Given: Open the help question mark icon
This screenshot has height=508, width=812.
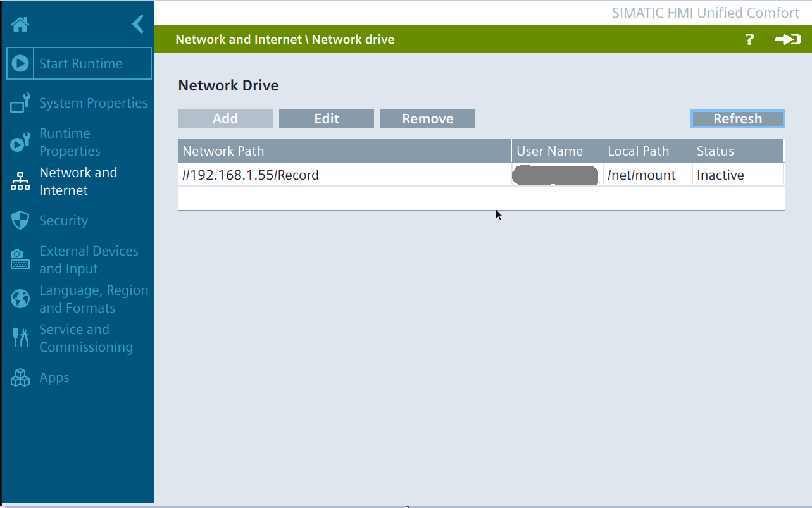Looking at the screenshot, I should point(749,39).
